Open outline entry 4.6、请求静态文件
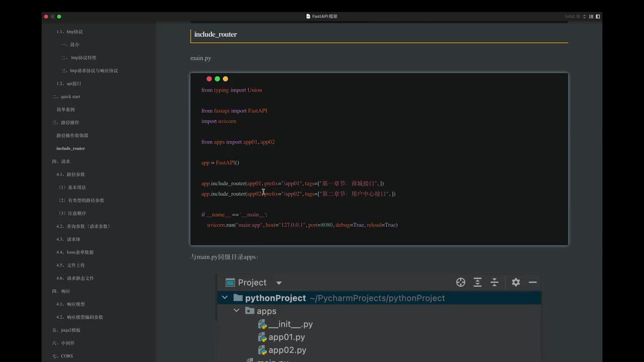 click(75, 279)
